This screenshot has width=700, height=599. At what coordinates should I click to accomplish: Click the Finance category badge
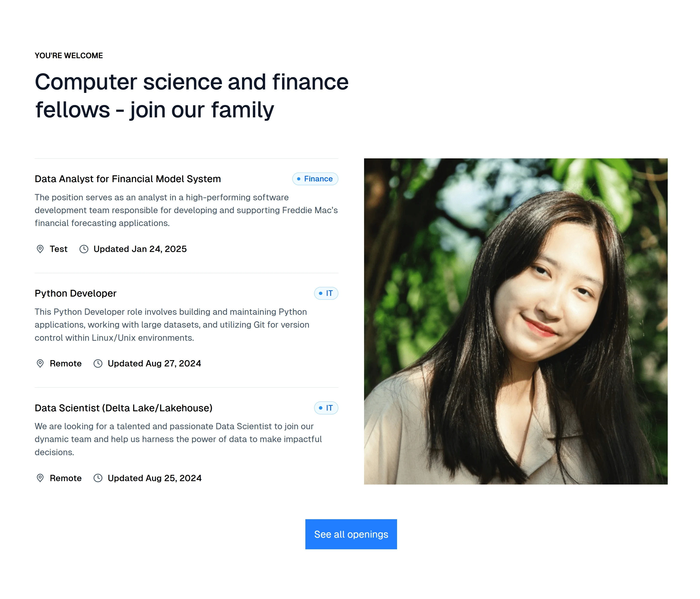coord(315,179)
